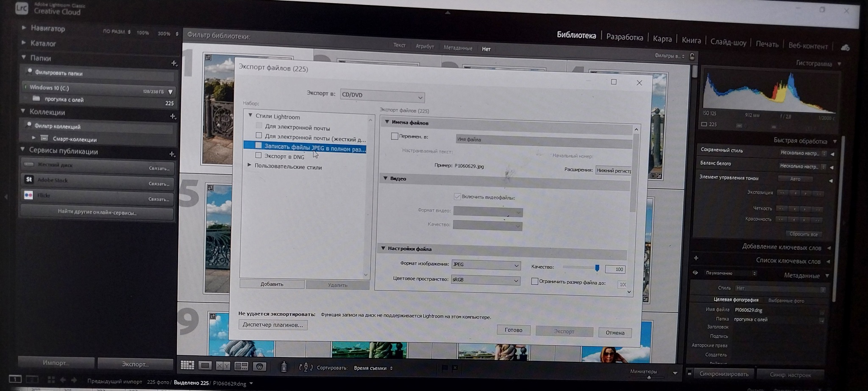The height and width of the screenshot is (391, 868).
Task: Open Диспетчер плагинов
Action: 273,325
